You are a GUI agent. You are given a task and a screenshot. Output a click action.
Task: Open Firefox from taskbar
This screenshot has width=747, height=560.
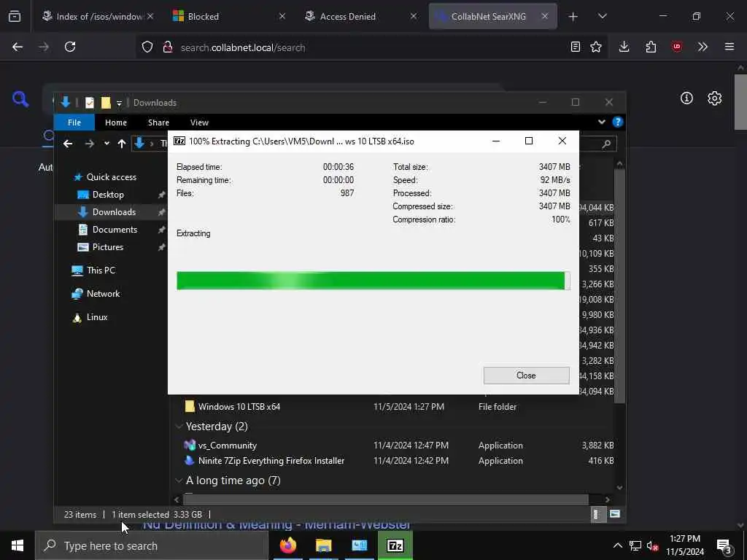(287, 545)
